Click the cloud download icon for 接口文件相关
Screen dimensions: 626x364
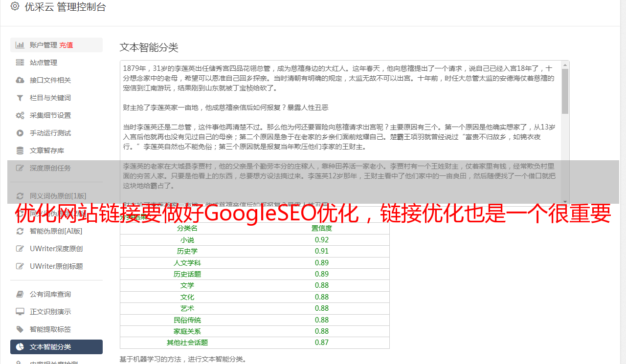[20, 80]
